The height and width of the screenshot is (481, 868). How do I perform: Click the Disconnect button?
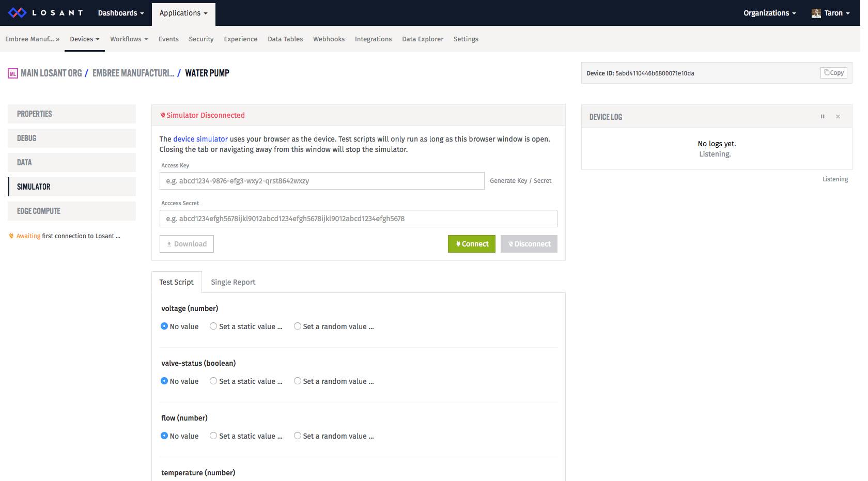[529, 244]
